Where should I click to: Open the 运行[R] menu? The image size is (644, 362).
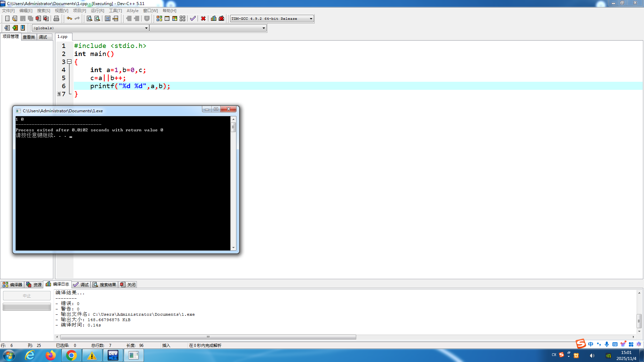pos(97,11)
